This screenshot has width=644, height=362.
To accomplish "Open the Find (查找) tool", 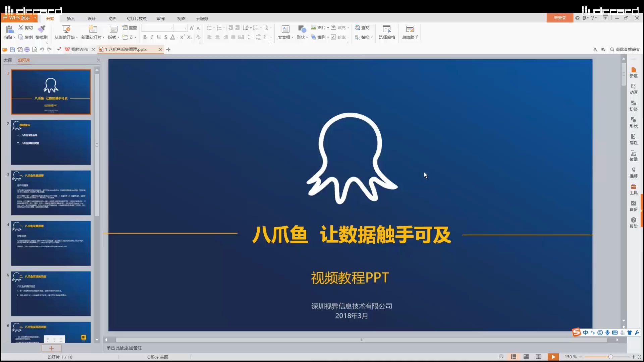I will tap(362, 27).
